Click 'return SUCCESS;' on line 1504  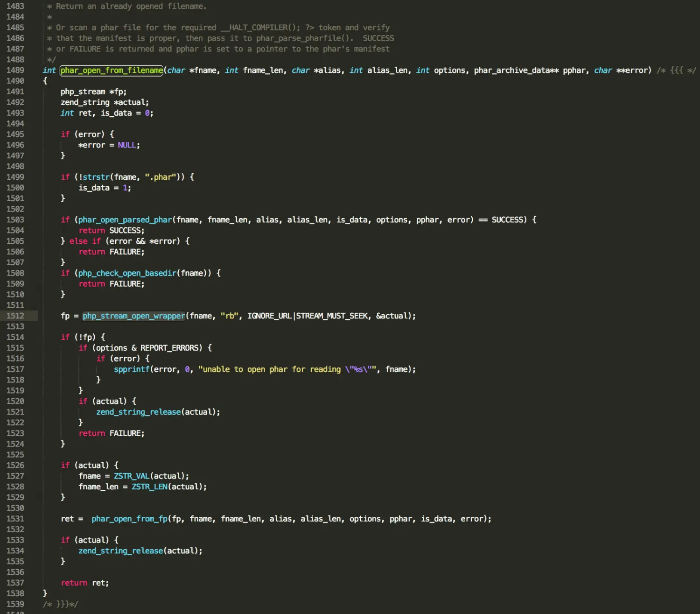pyautogui.click(x=112, y=231)
